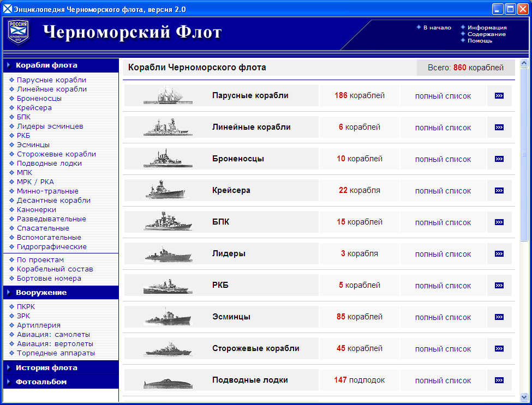Open Торпедные аппараты entry

click(56, 353)
